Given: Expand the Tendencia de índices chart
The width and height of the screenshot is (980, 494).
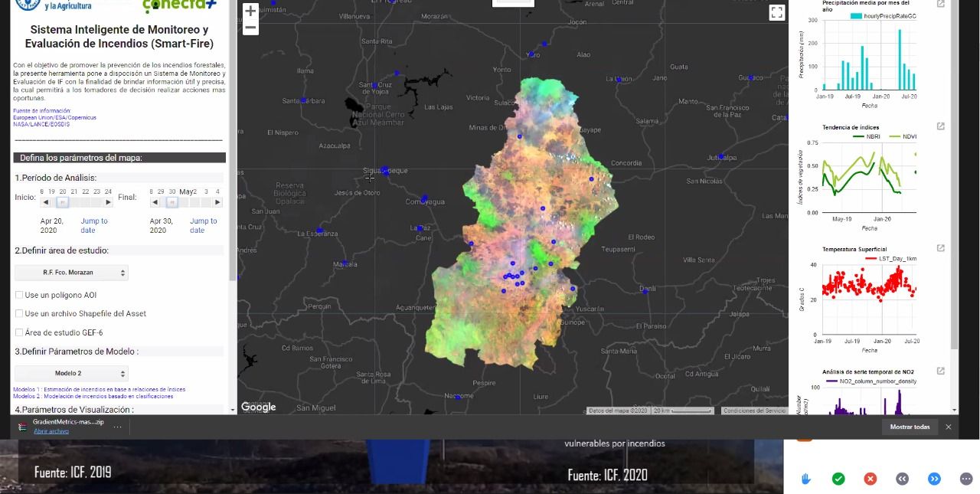Looking at the screenshot, I should coord(941,126).
